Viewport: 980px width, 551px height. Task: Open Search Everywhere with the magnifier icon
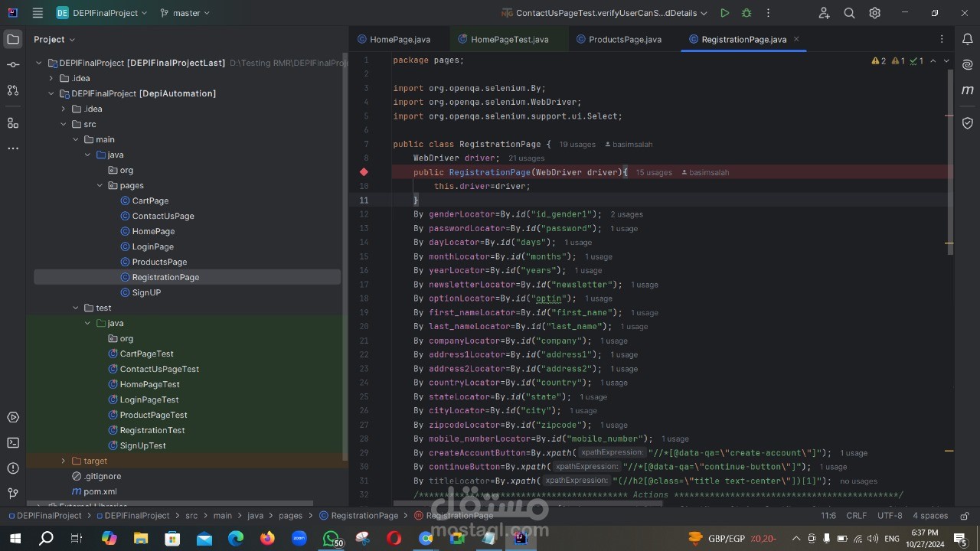tap(849, 13)
